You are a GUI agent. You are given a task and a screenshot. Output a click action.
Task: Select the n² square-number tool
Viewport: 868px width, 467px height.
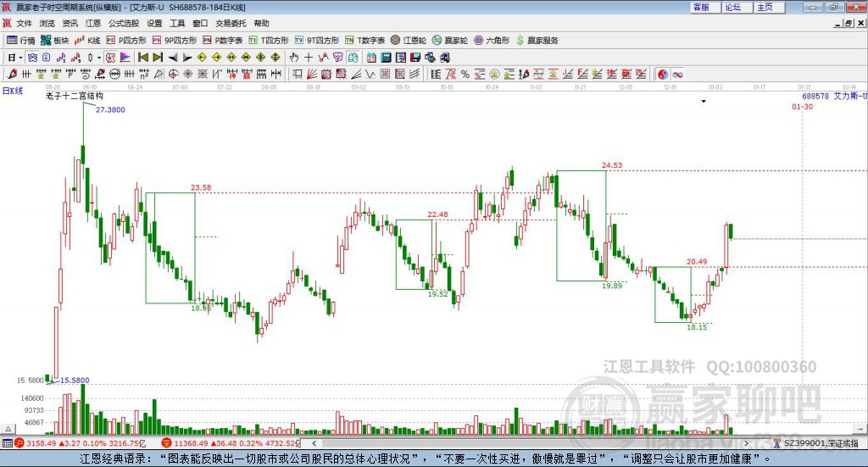144,74
